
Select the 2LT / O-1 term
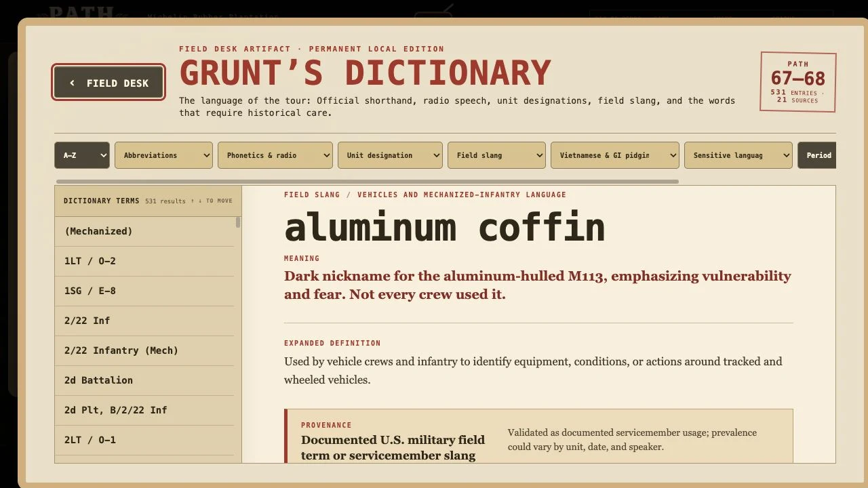click(x=144, y=440)
